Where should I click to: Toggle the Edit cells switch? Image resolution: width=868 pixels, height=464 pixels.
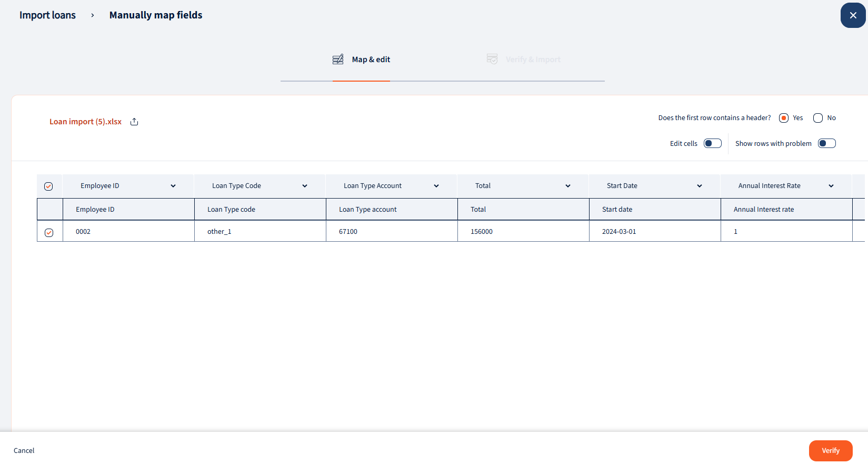point(712,144)
